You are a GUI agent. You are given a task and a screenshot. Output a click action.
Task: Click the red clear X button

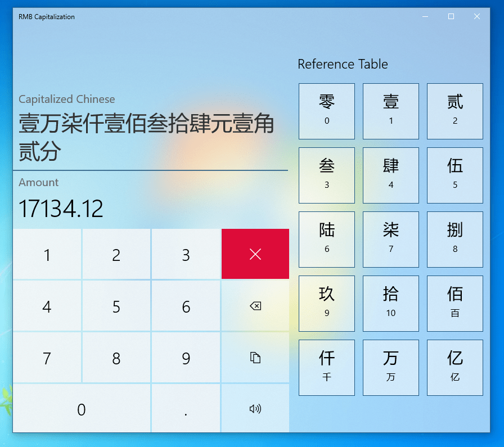click(255, 254)
